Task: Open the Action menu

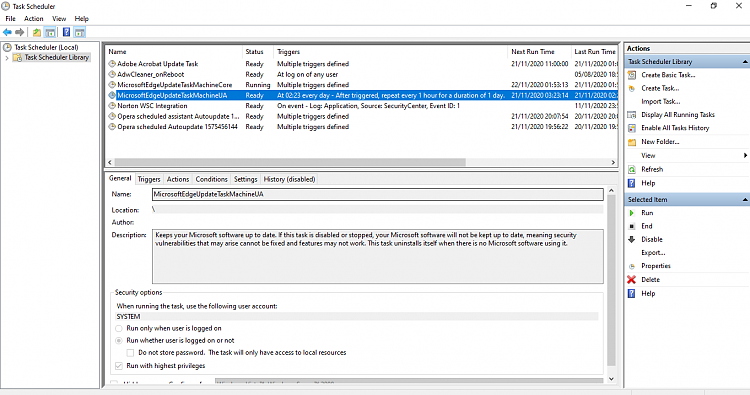Action: (33, 19)
